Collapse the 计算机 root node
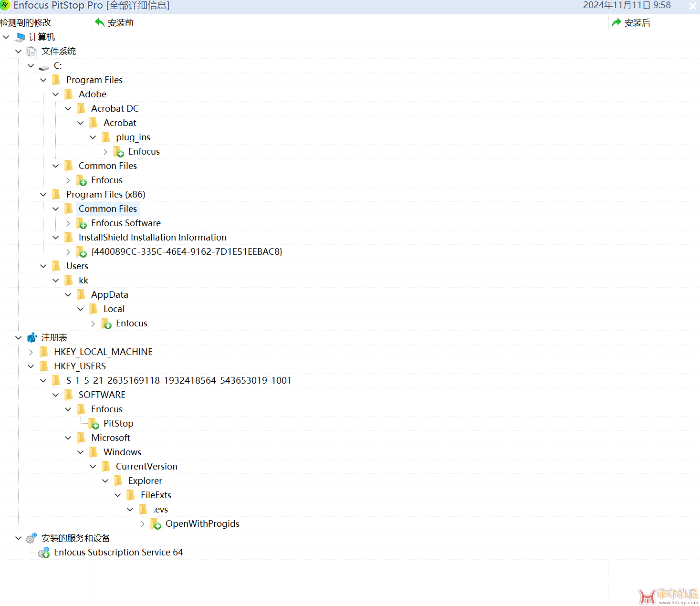 pyautogui.click(x=6, y=37)
